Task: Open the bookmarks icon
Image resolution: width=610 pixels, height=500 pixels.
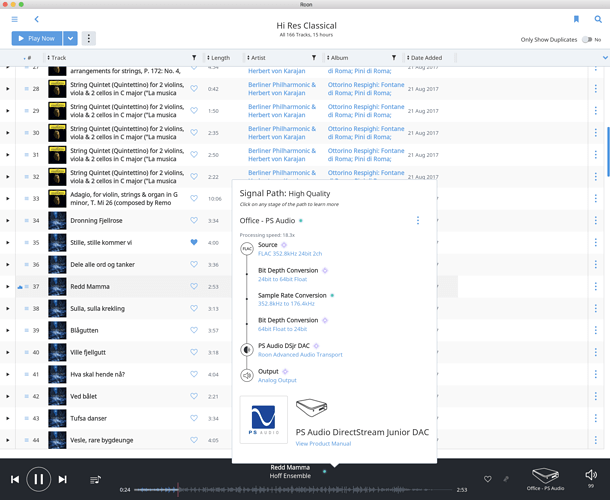Action: coord(576,19)
